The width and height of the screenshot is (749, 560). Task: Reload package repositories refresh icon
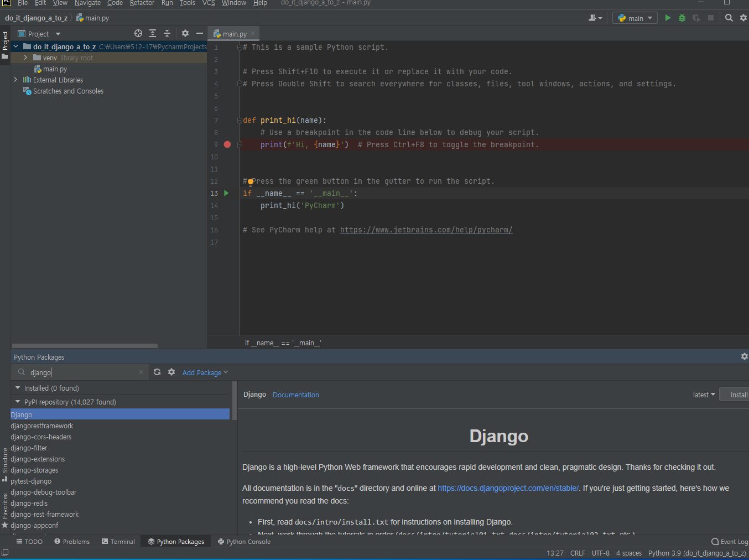[x=157, y=372]
